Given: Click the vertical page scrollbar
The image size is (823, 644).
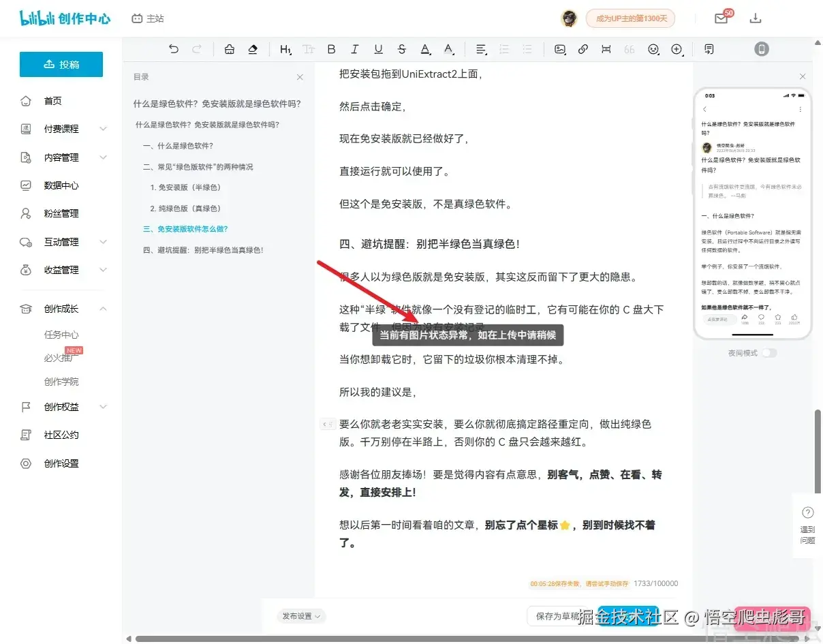Looking at the screenshot, I should coord(818,450).
